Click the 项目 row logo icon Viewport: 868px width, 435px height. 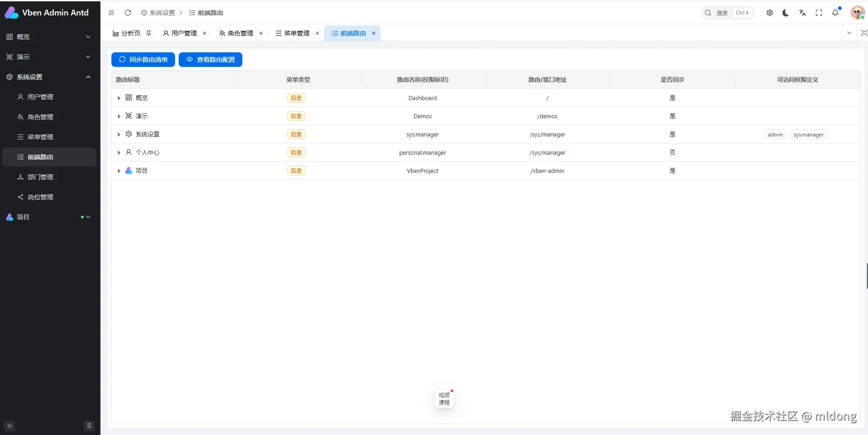click(129, 170)
